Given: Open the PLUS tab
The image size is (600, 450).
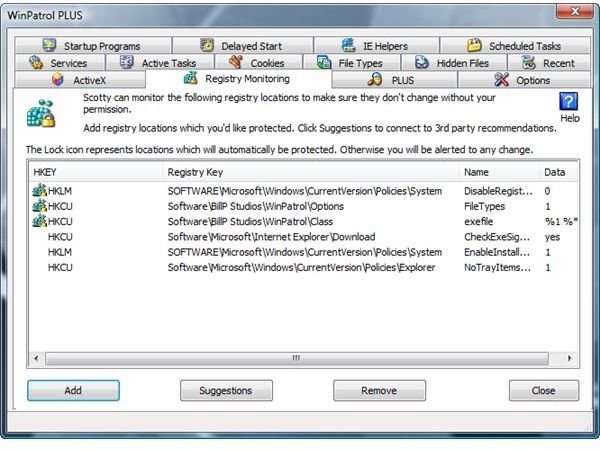Looking at the screenshot, I should [394, 80].
